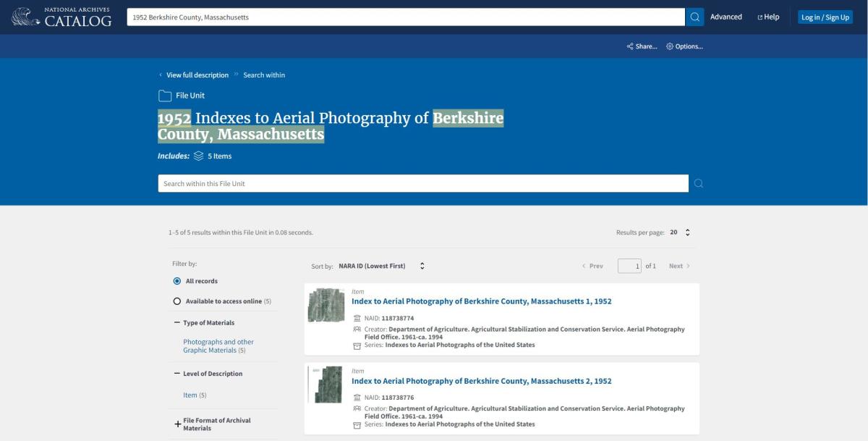The width and height of the screenshot is (868, 441).
Task: Collapse the Level of Description filter
Action: [x=177, y=374]
